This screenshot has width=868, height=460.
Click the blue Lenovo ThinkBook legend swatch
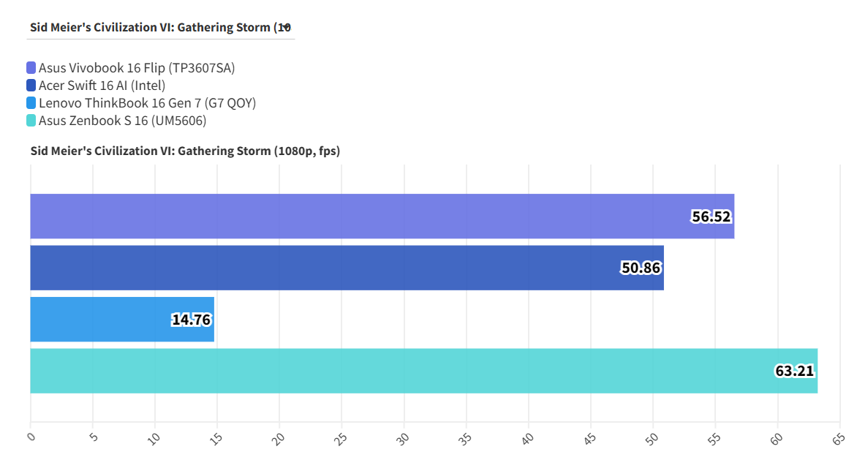tap(31, 103)
